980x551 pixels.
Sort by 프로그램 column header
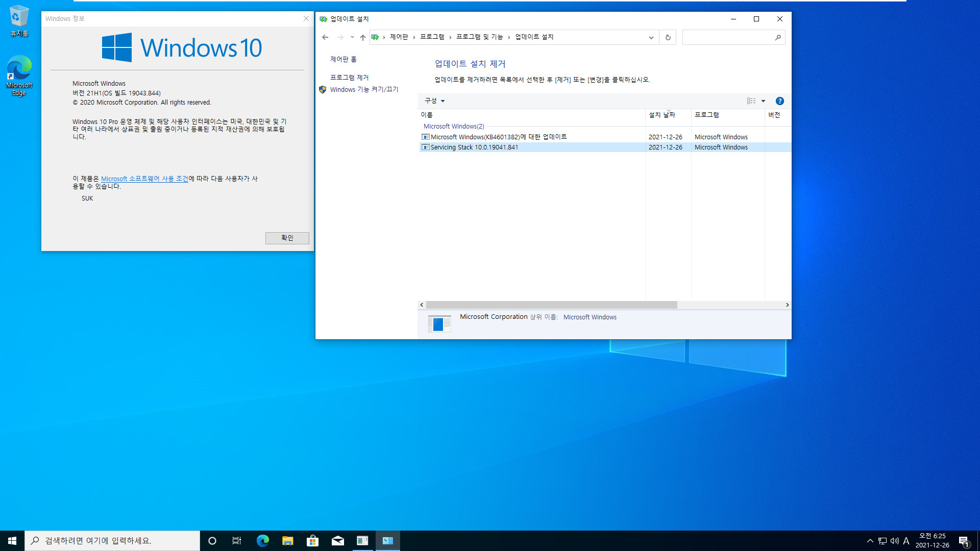[728, 115]
